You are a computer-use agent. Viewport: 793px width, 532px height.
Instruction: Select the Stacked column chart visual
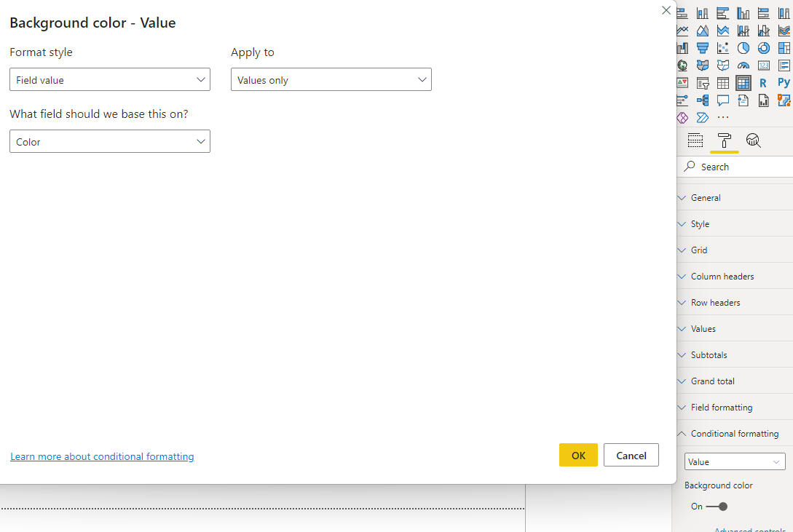pyautogui.click(x=703, y=13)
